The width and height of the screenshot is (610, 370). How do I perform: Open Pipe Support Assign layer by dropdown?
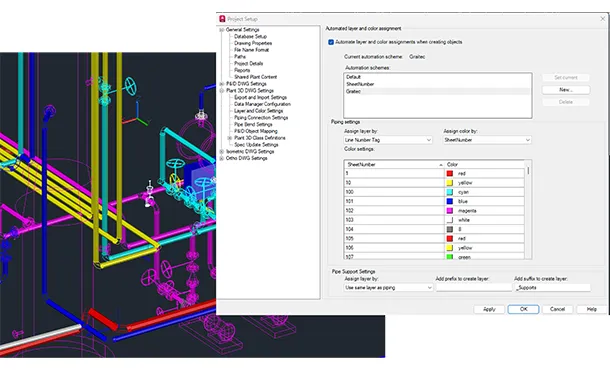[388, 288]
